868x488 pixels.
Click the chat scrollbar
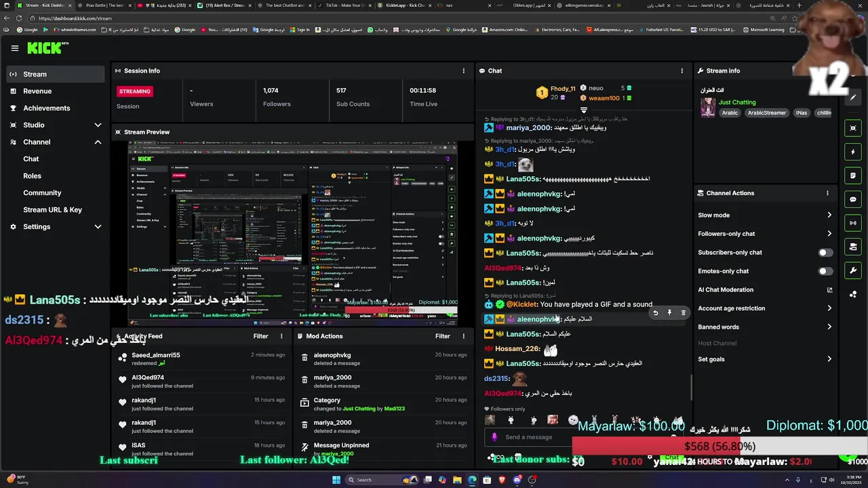(691, 388)
